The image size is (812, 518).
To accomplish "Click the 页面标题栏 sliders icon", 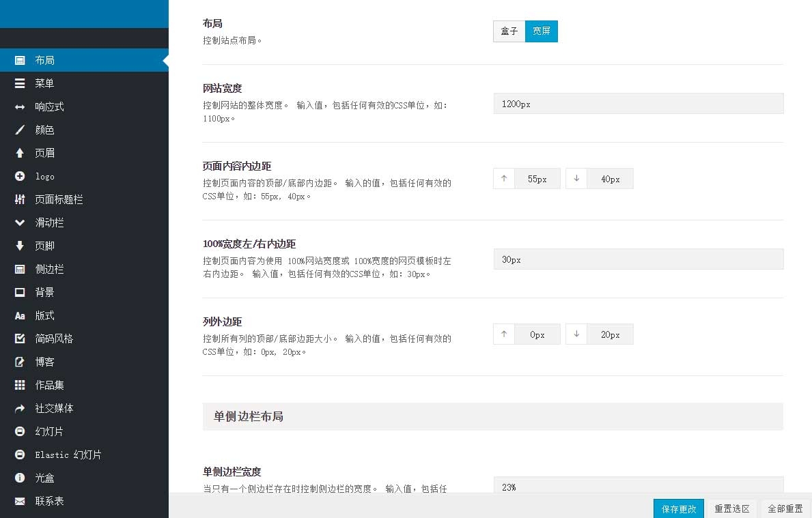I will 20,199.
